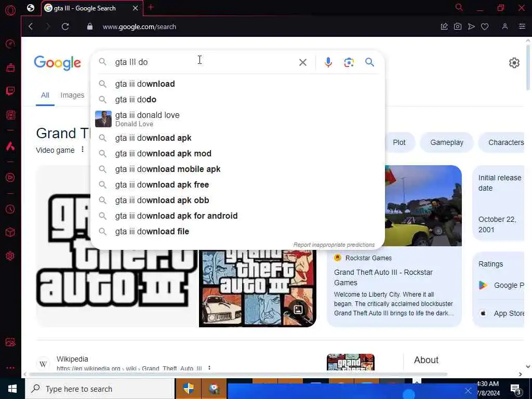Click the Google logo
Screen dimensions: 532x399
57,63
